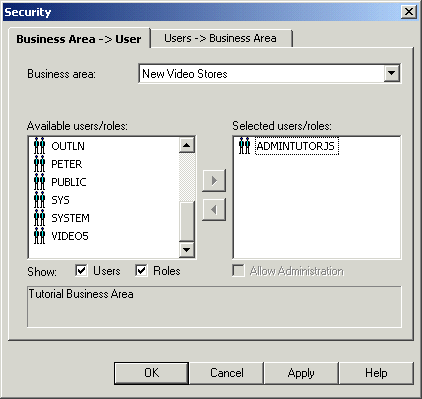
Task: Confirm with the OK button
Action: [x=151, y=373]
